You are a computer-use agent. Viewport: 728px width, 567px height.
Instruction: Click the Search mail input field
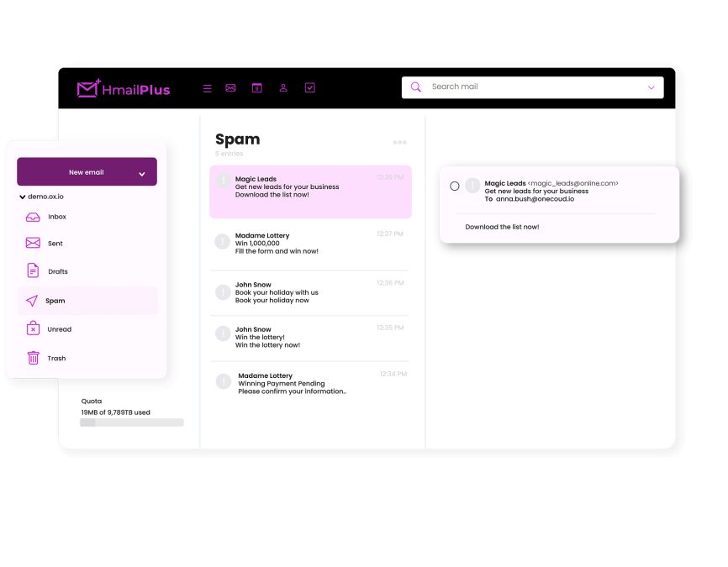pos(532,87)
